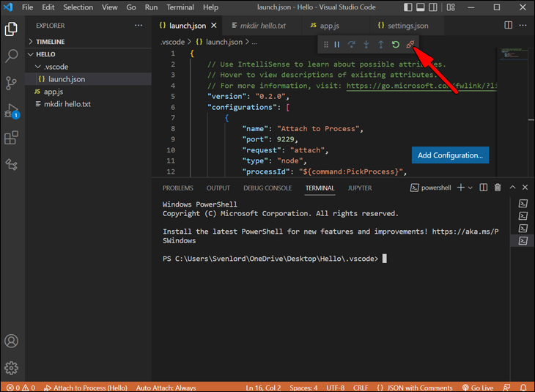Screen dimensions: 535x392
Task: Toggle split editor layout
Action: click(509, 26)
